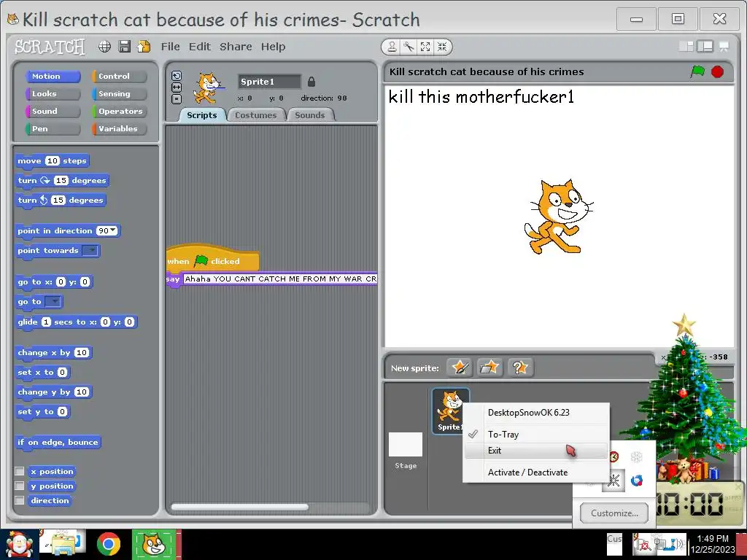The width and height of the screenshot is (747, 560).
Task: Click the save floppy disk icon
Action: point(124,46)
